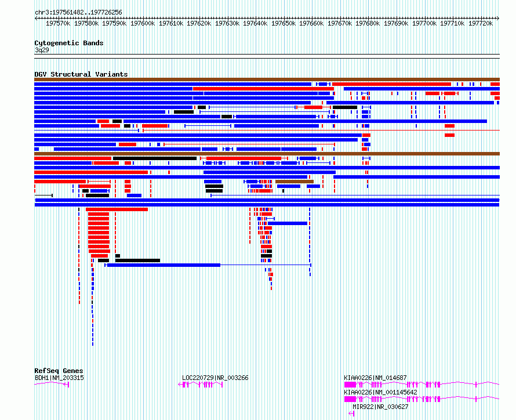This screenshot has height=420, width=516.
Task: Click the 197590k ruler tick label
Action: click(x=114, y=23)
